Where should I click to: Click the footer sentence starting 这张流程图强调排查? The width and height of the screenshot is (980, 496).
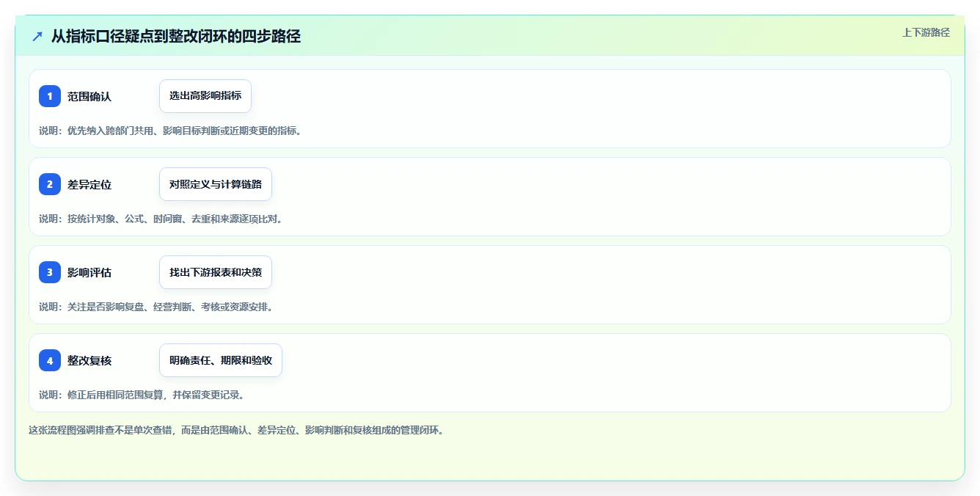(236, 430)
